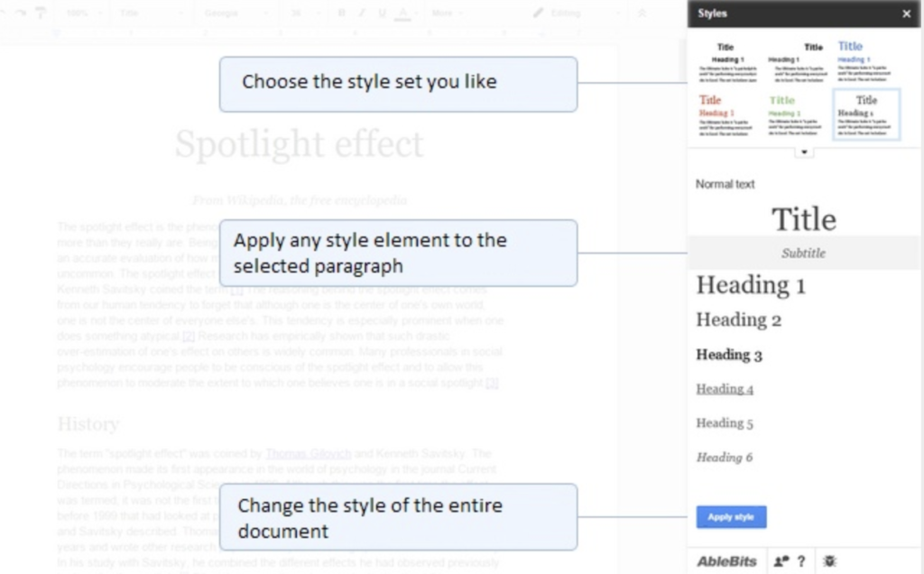Viewport: 924px width, 574px height.
Task: Open the feedback contact icon in AbleBits footer
Action: tap(780, 561)
